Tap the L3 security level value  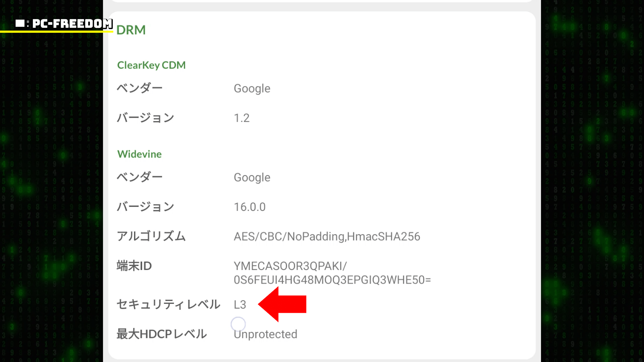pos(240,305)
